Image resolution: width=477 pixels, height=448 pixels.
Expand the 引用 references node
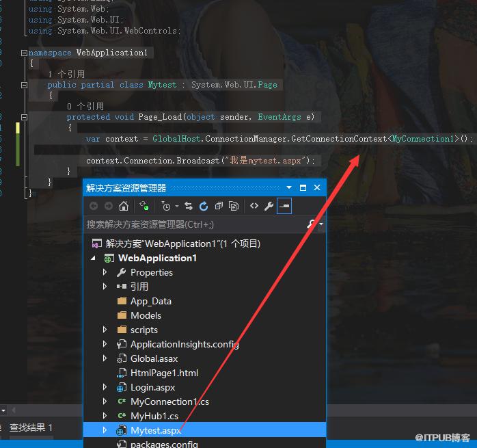coord(105,287)
